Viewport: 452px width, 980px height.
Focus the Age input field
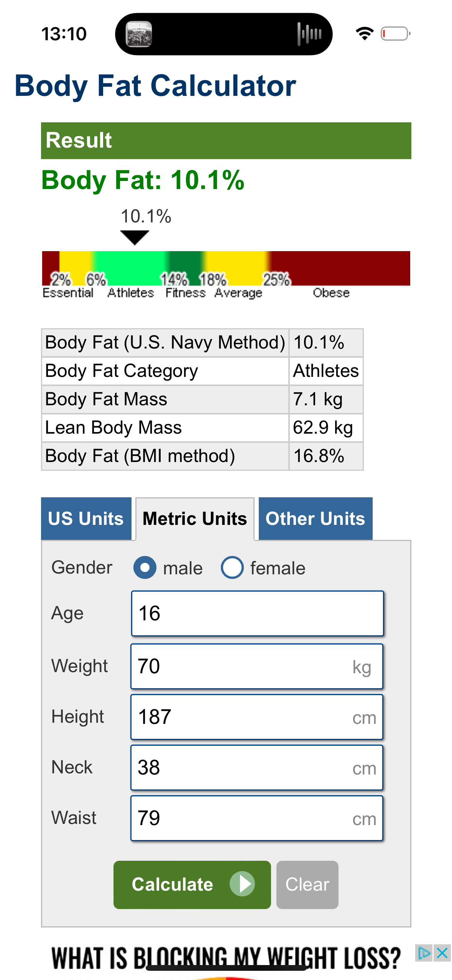pos(257,613)
